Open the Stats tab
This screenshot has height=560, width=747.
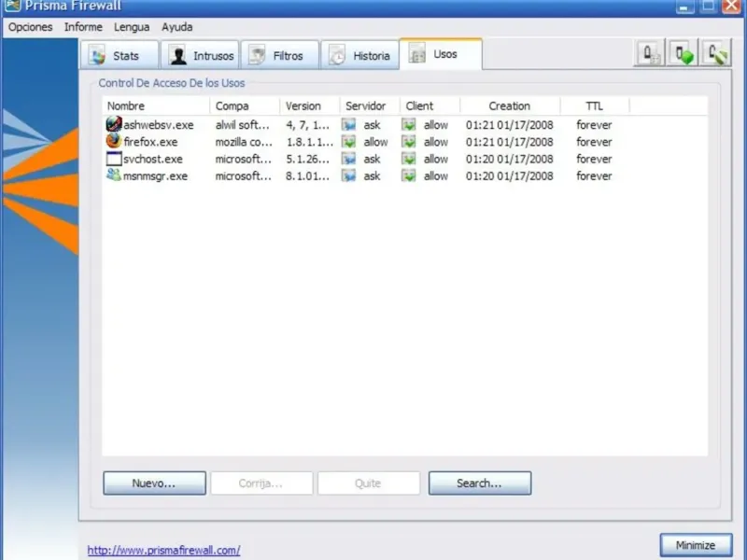(x=120, y=55)
